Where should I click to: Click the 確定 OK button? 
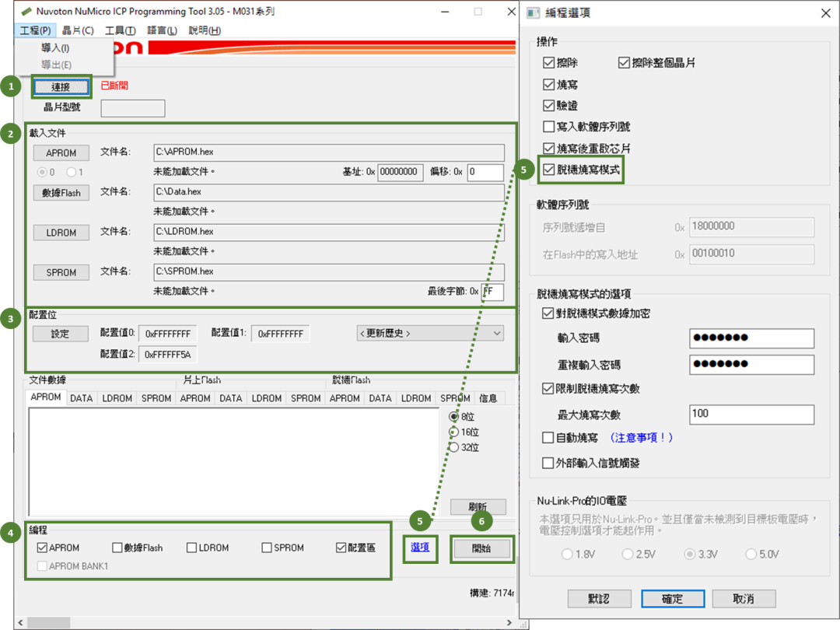[x=672, y=598]
